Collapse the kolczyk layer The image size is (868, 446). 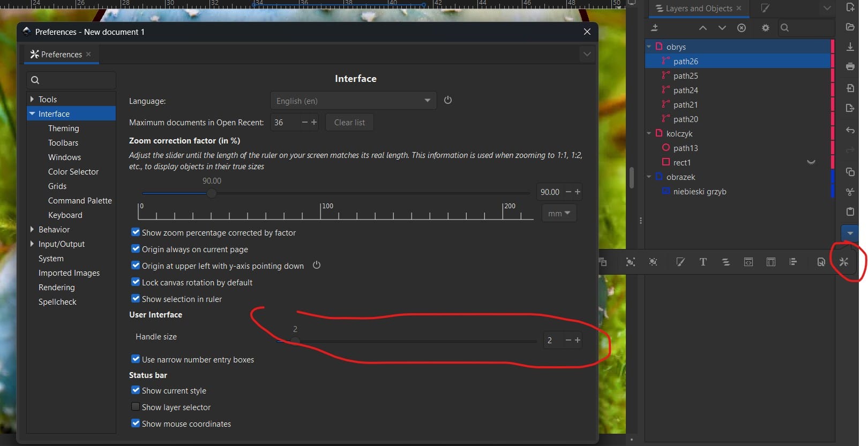(649, 133)
